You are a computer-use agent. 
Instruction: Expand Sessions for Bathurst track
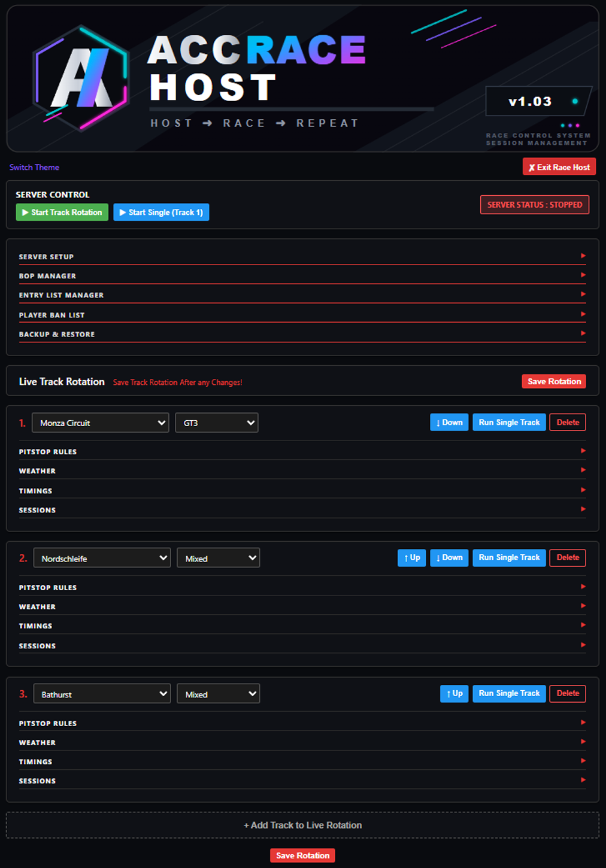(302, 781)
